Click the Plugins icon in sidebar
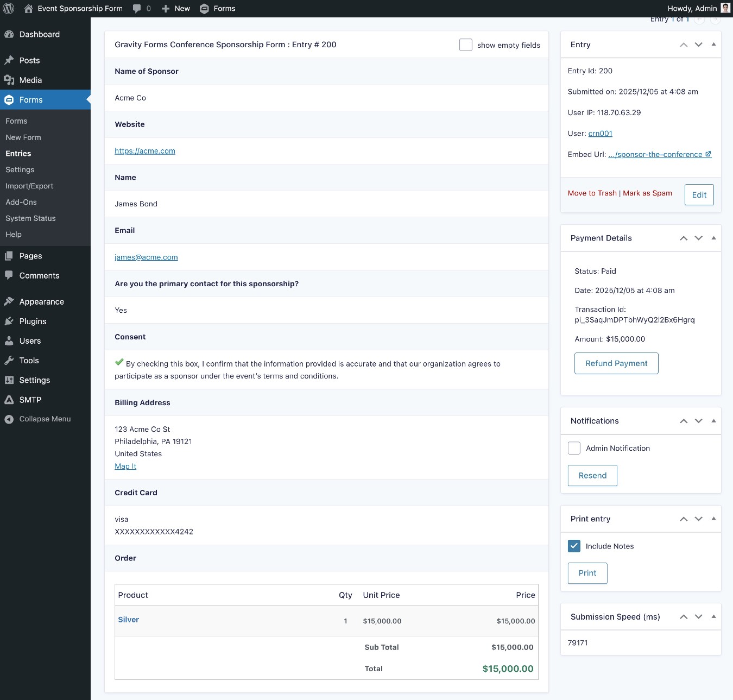Screen dimensions: 733x700 click(x=9, y=321)
